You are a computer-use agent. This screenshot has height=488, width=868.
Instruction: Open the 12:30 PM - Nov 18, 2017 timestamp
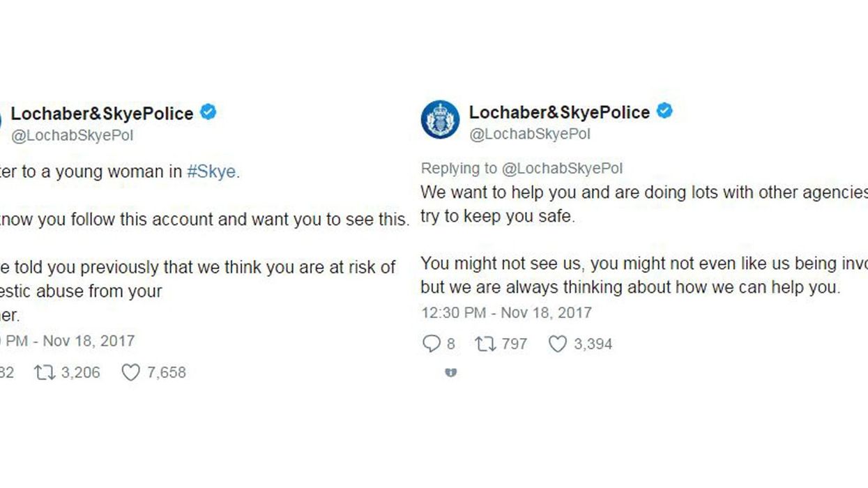coord(506,312)
